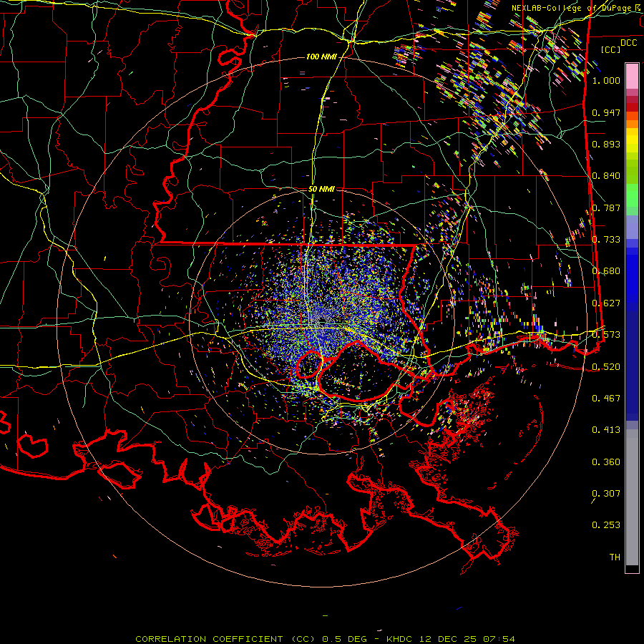
Task: Click the 0.840 scale value
Action: [x=606, y=176]
